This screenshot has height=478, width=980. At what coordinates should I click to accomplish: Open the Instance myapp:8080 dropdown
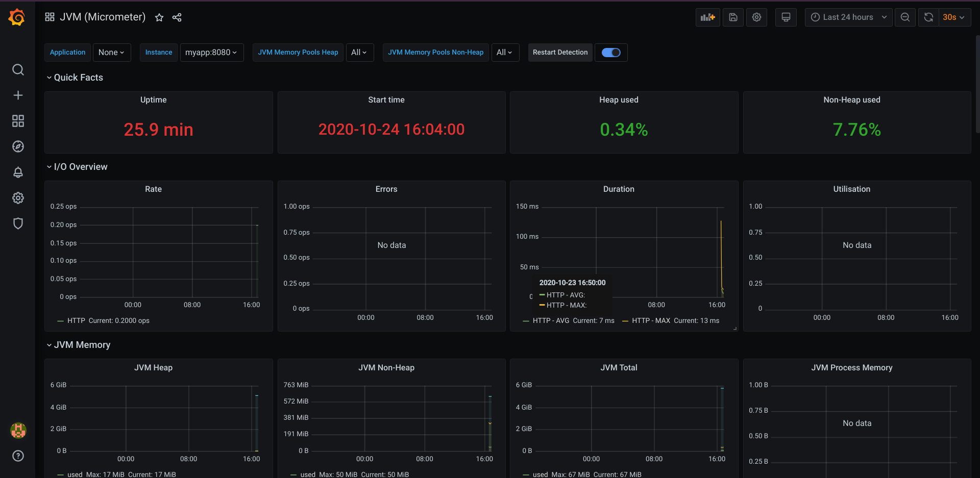click(x=211, y=53)
